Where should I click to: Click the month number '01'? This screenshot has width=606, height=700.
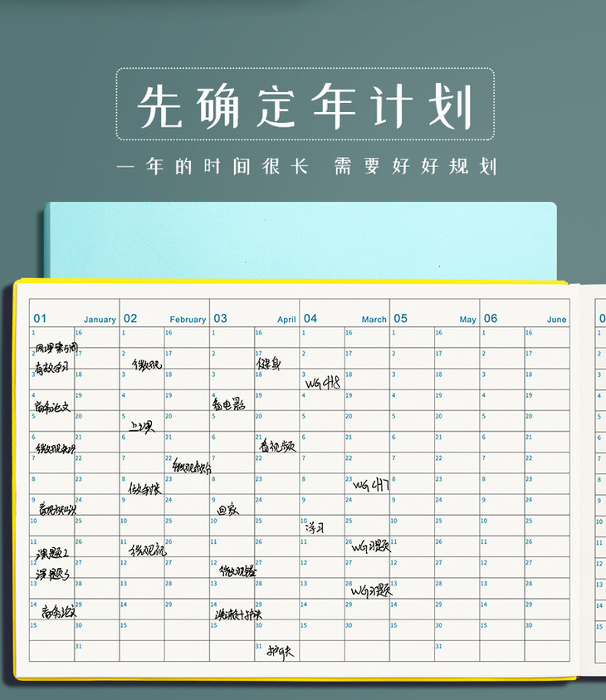(40, 318)
